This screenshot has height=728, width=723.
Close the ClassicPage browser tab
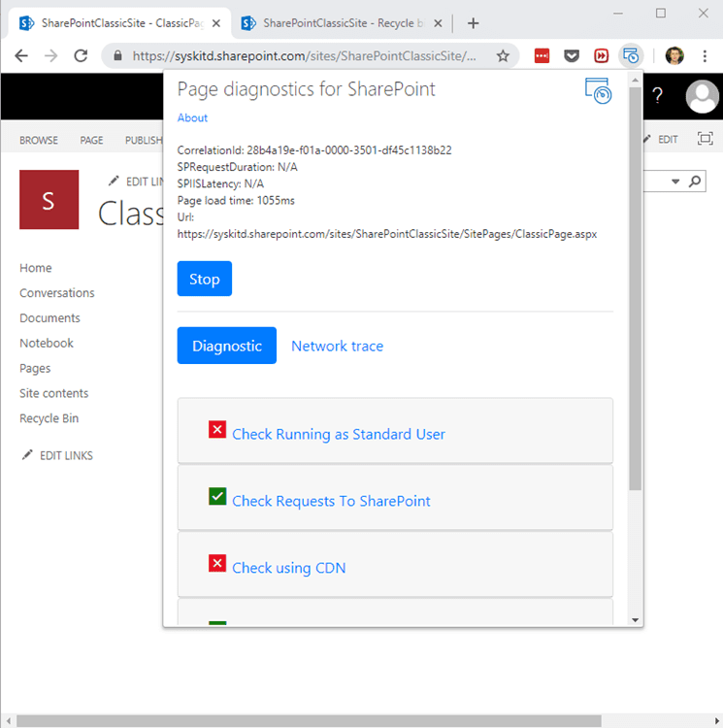pyautogui.click(x=215, y=23)
